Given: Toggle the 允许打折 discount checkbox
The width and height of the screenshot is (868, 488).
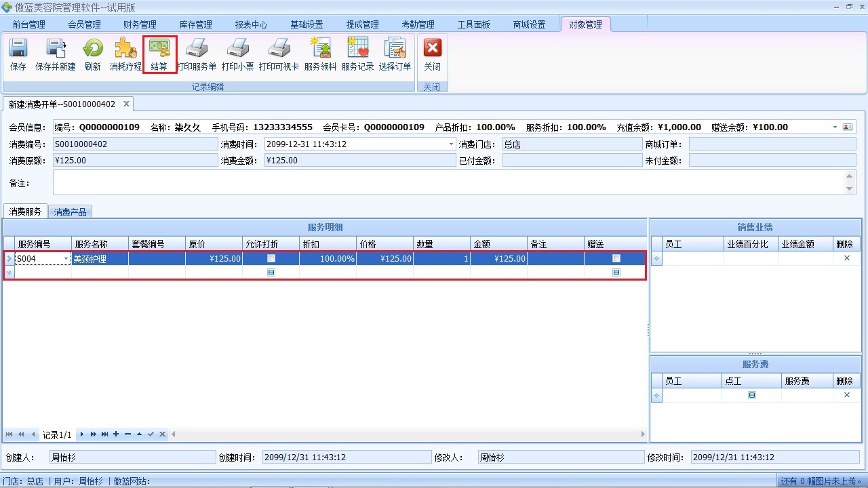Looking at the screenshot, I should [271, 258].
